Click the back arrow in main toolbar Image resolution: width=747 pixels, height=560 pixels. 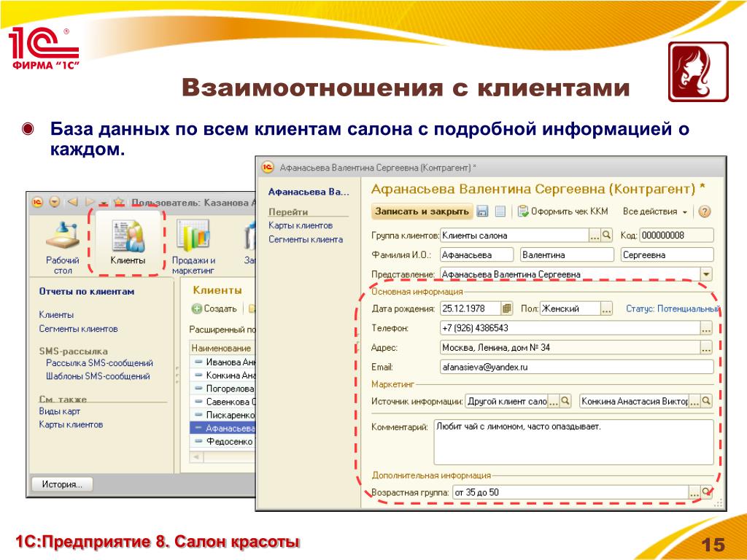[72, 202]
